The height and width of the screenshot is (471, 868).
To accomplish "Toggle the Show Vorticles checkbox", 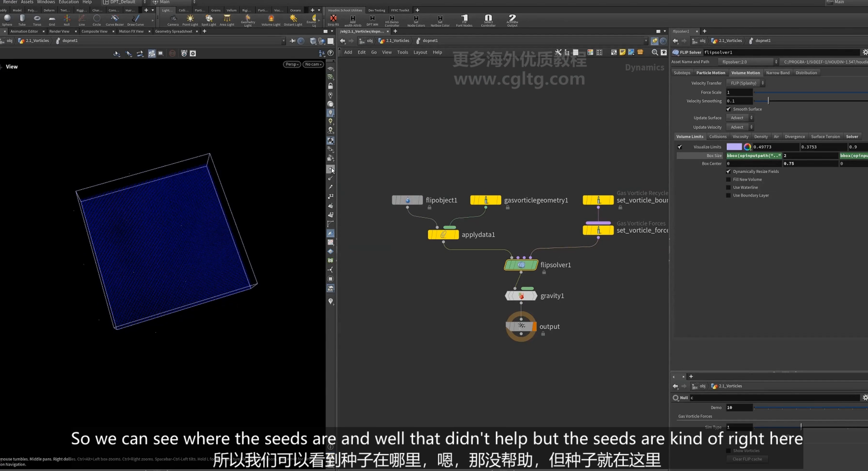I will [729, 451].
